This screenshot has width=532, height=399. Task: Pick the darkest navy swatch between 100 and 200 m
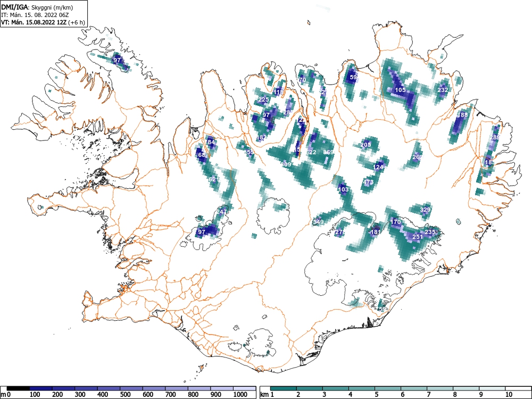41,388
